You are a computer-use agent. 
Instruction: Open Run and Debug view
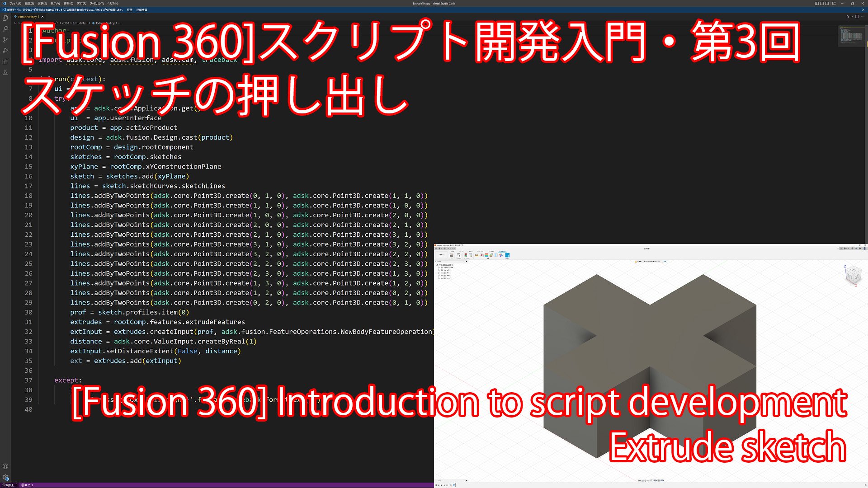[x=5, y=51]
